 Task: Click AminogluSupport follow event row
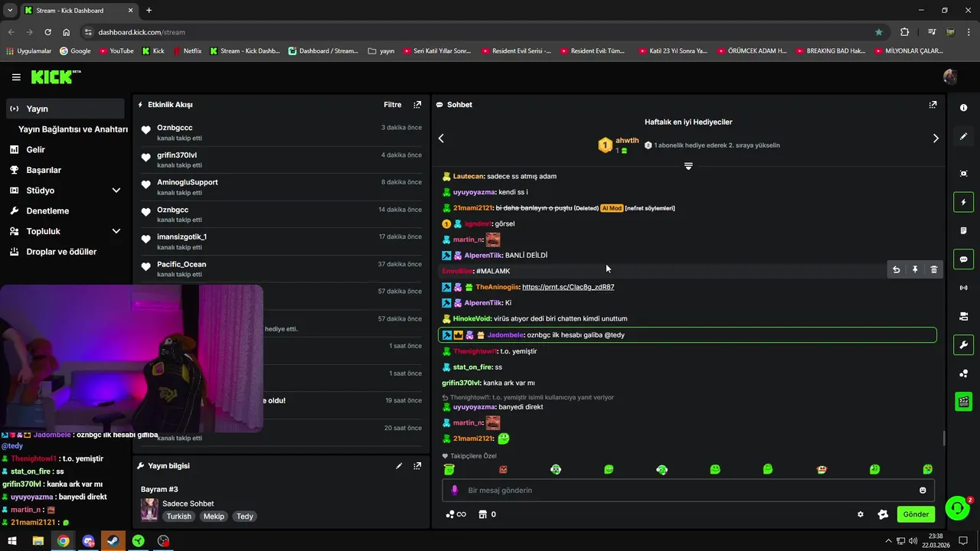[x=281, y=187]
